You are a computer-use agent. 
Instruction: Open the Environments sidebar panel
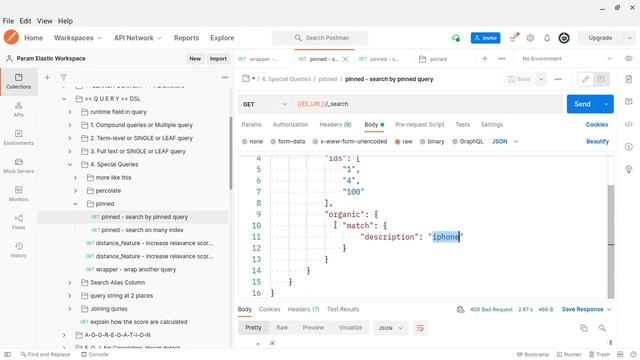[x=18, y=138]
